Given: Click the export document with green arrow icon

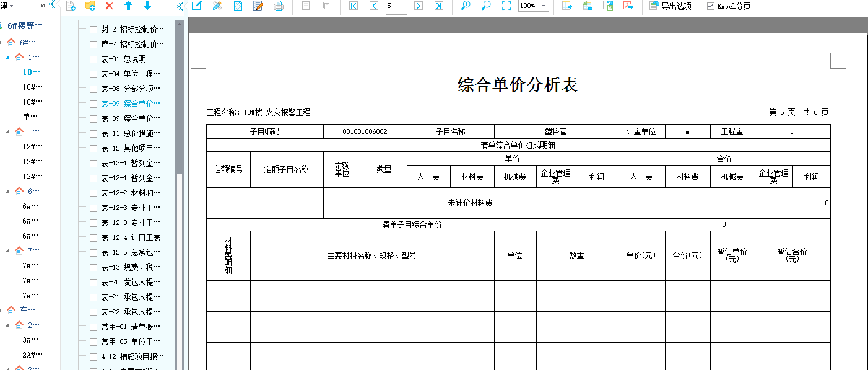Looking at the screenshot, I should tap(608, 6).
